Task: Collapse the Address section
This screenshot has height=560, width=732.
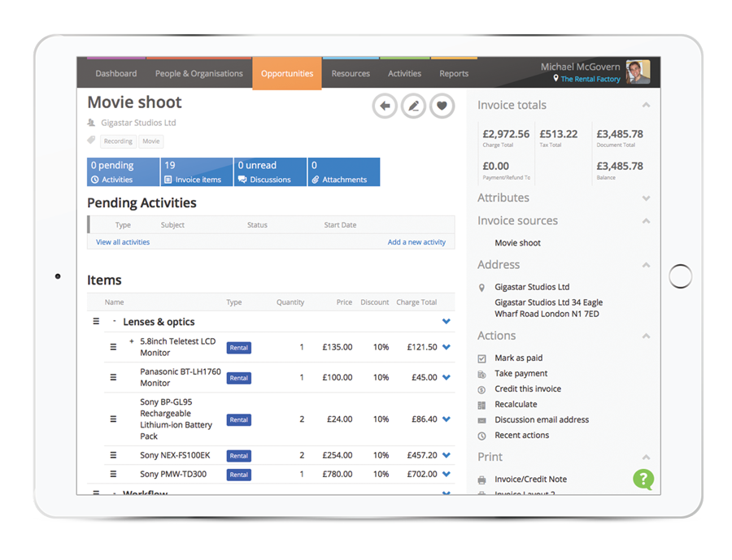Action: pyautogui.click(x=646, y=265)
